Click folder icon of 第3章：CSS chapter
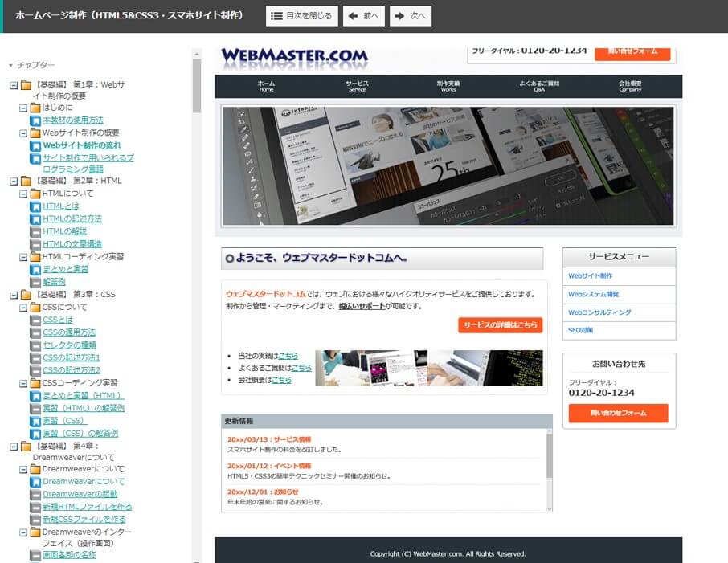Viewport: 728px width, 563px height. tap(26, 295)
